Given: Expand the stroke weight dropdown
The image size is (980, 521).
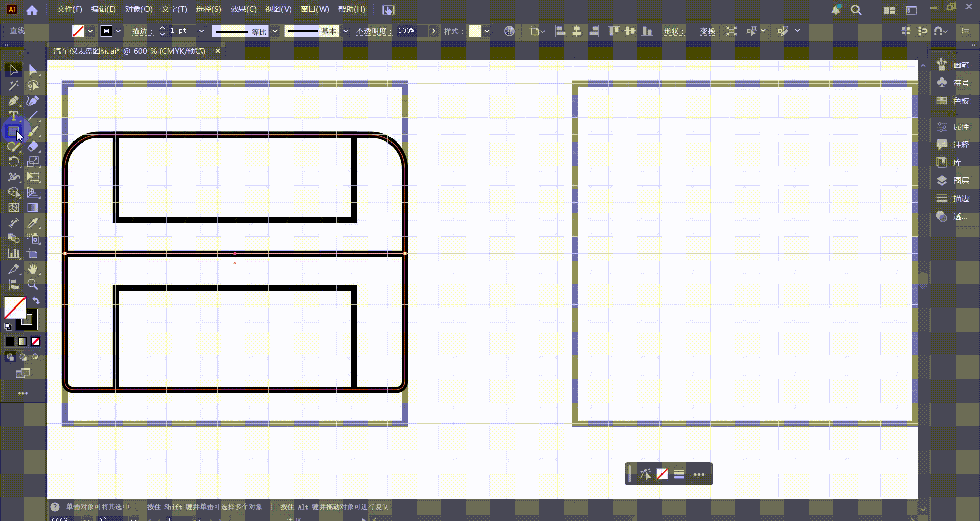Looking at the screenshot, I should [201, 31].
